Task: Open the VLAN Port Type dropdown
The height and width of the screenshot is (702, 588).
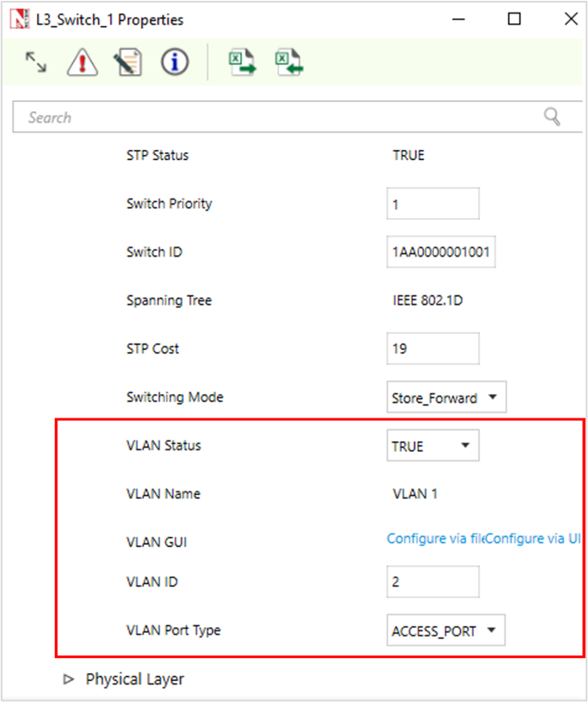Action: (446, 630)
